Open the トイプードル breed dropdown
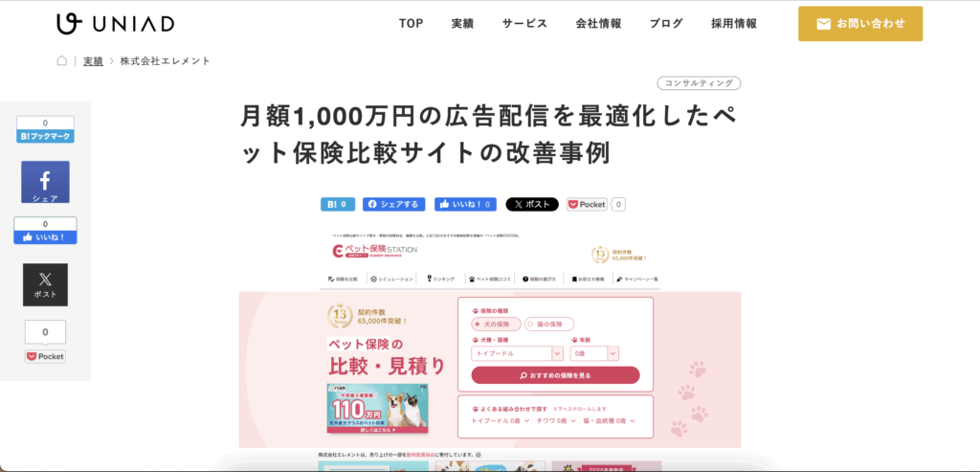The image size is (980, 472). click(x=517, y=352)
